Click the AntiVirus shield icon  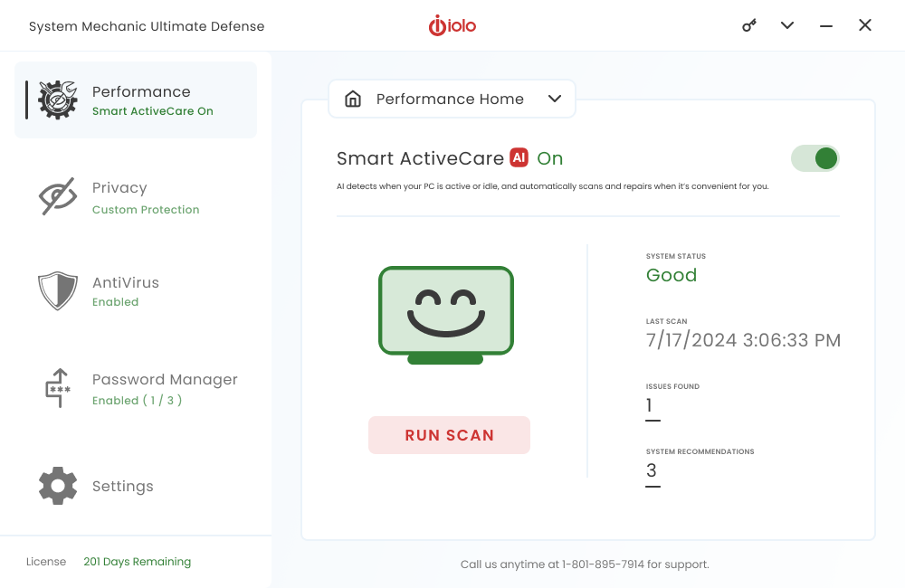point(58,290)
